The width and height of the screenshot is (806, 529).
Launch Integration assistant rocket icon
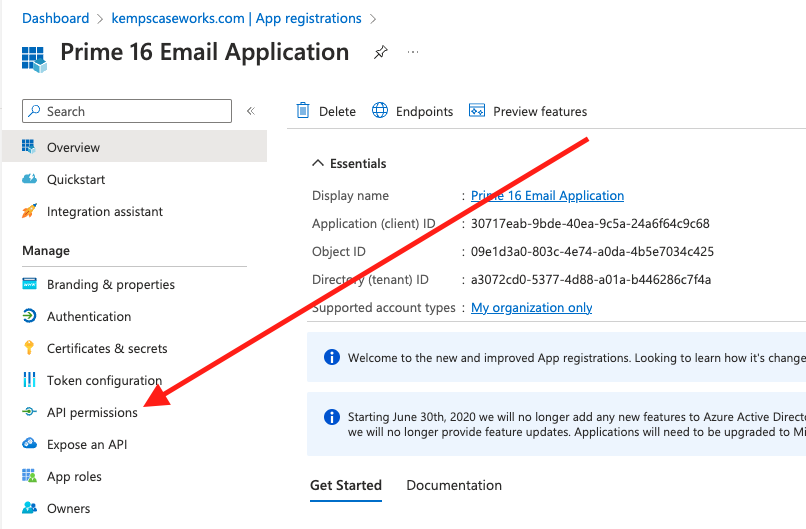tap(29, 211)
